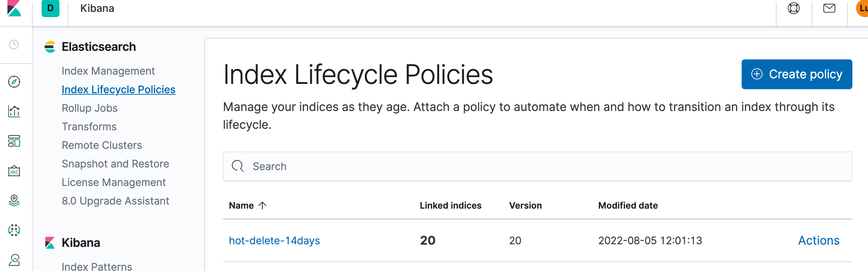Screen dimensions: 868x271
Task: Open Actions menu for hot-delete-14days
Action: coord(819,241)
